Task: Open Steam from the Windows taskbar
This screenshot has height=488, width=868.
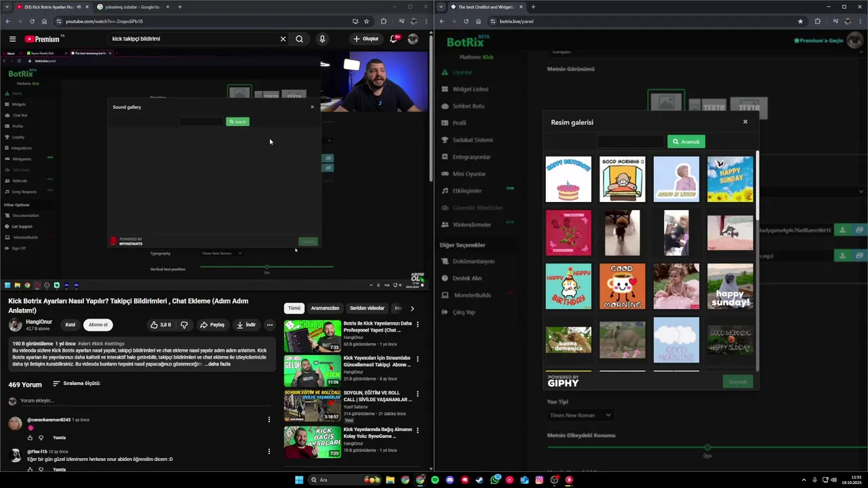Action: point(479,480)
